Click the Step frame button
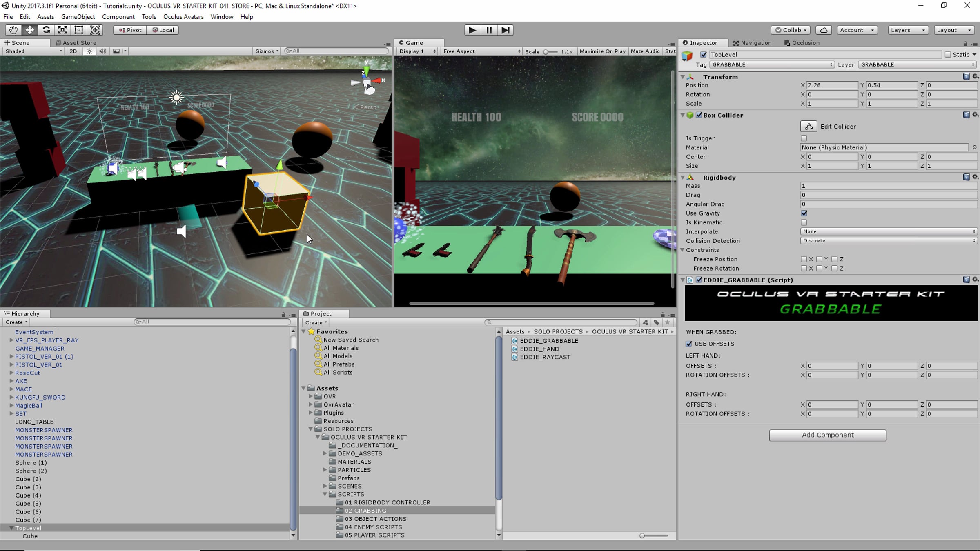The height and width of the screenshot is (551, 980). coord(505,30)
